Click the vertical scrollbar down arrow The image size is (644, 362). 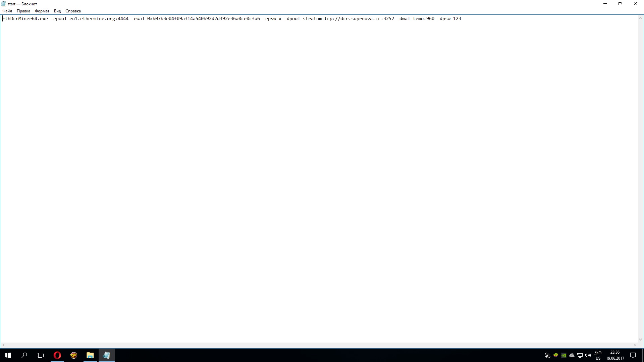(640, 340)
